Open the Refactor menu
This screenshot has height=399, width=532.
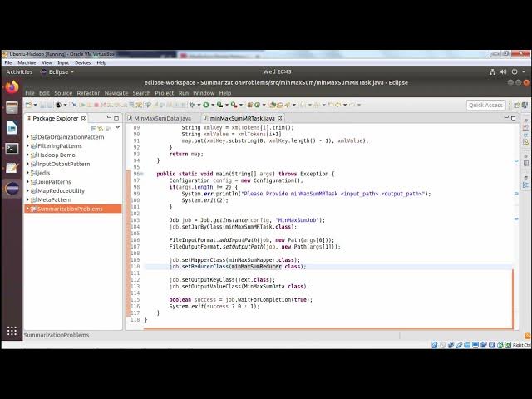(88, 93)
